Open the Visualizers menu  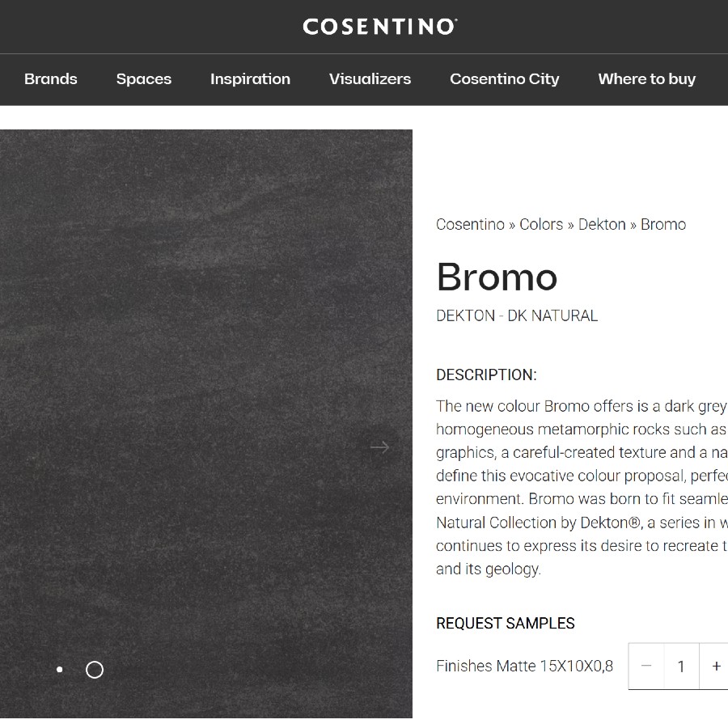click(x=370, y=79)
